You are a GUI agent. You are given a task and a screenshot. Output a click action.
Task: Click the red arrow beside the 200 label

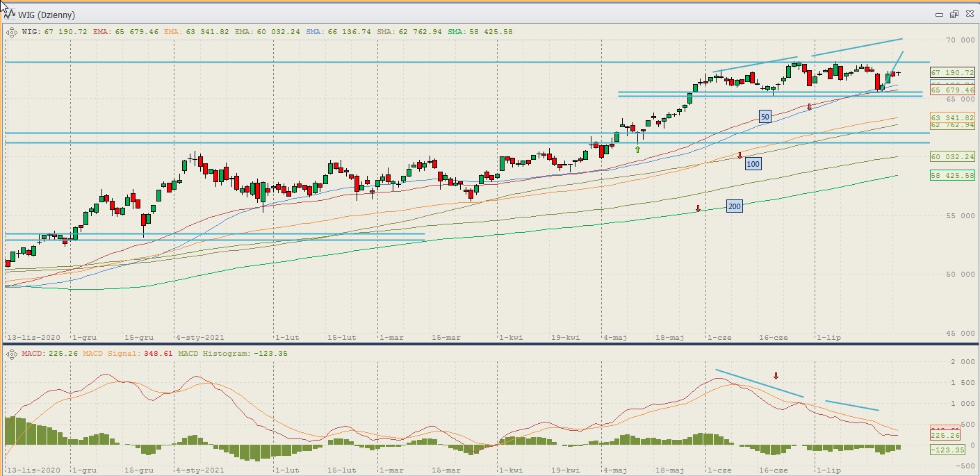click(x=698, y=208)
